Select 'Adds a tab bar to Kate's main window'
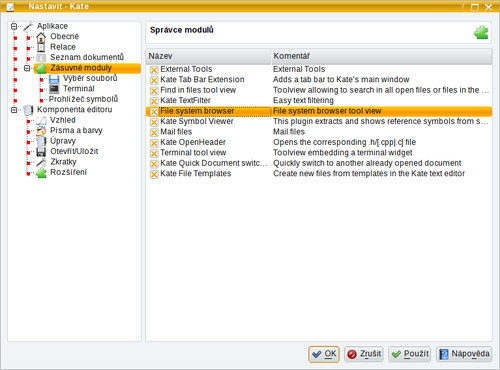This screenshot has width=500, height=370. [341, 80]
